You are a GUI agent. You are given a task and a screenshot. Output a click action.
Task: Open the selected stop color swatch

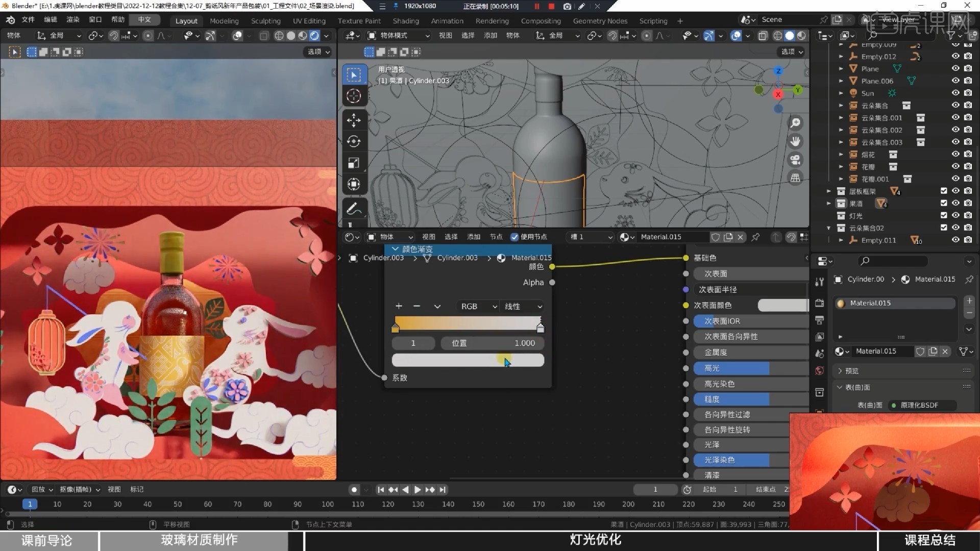[x=468, y=360]
